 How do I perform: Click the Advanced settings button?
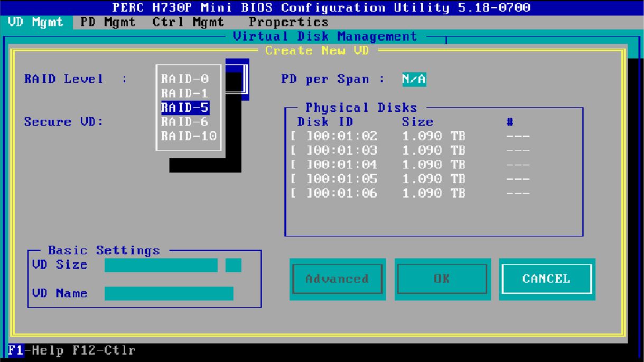pyautogui.click(x=337, y=279)
